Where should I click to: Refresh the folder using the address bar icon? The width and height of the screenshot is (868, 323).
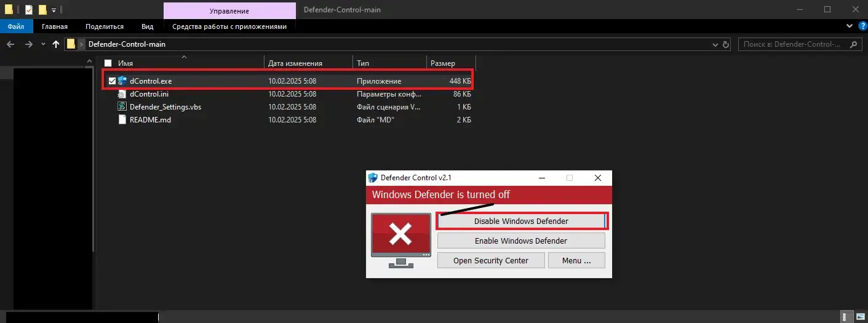[x=726, y=44]
